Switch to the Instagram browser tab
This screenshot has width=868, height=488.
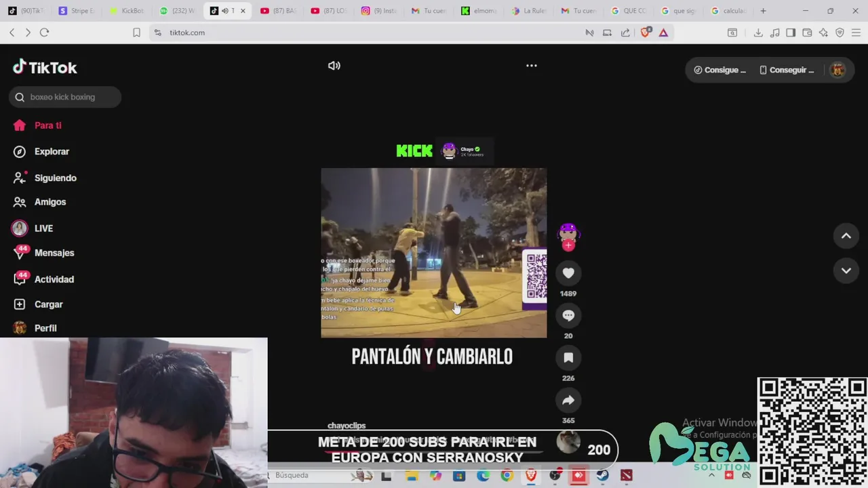point(378,11)
